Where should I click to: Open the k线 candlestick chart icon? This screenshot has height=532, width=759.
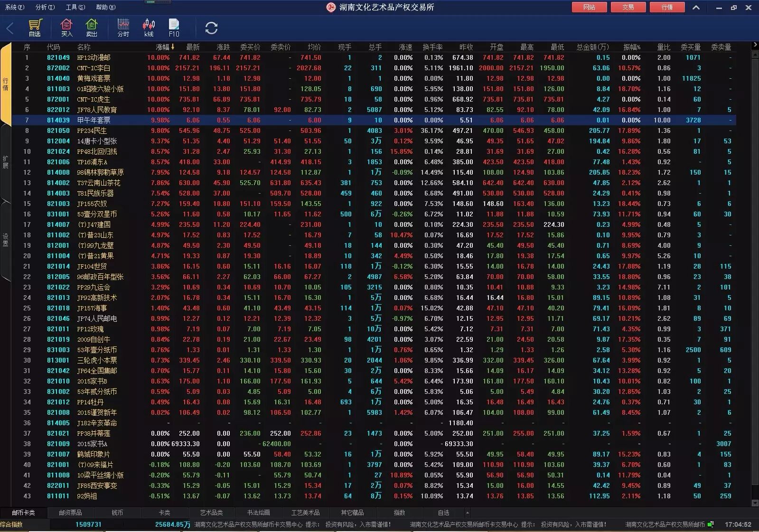pyautogui.click(x=149, y=28)
